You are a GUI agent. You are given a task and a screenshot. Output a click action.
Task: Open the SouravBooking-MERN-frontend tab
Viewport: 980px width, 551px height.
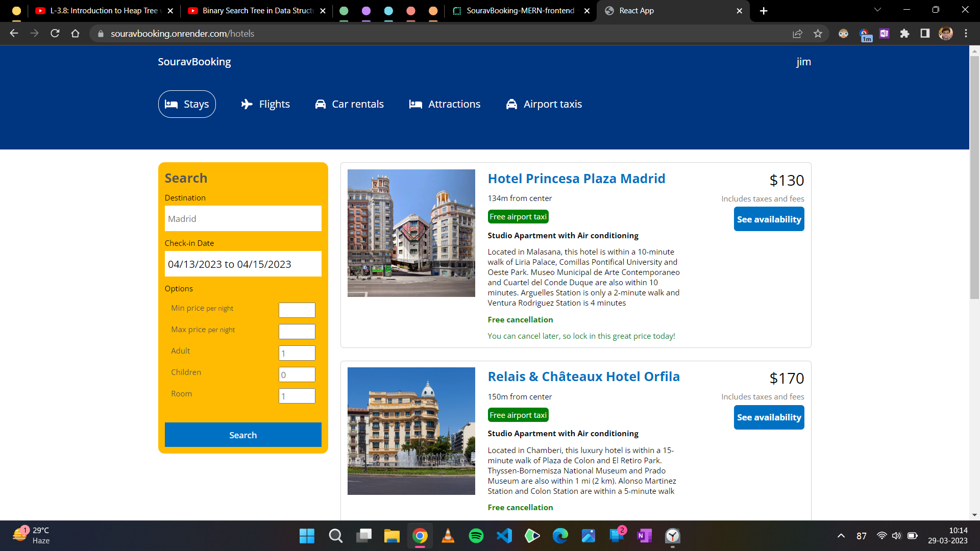[520, 10]
